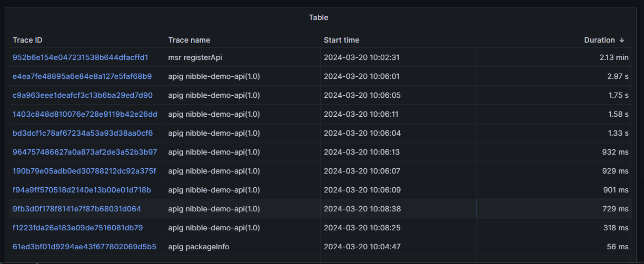Click the Duration column header
Viewport: 644px width, 264px height.
599,40
